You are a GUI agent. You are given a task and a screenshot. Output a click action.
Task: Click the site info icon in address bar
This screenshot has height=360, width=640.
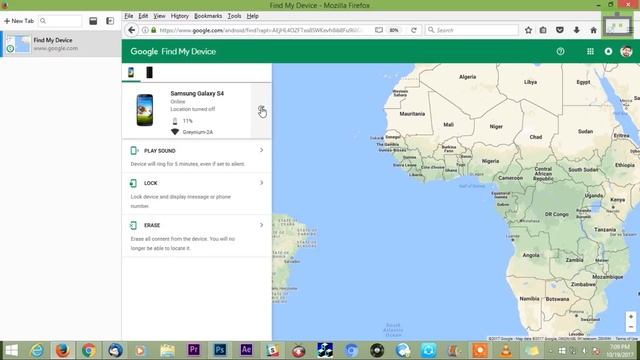tap(145, 30)
